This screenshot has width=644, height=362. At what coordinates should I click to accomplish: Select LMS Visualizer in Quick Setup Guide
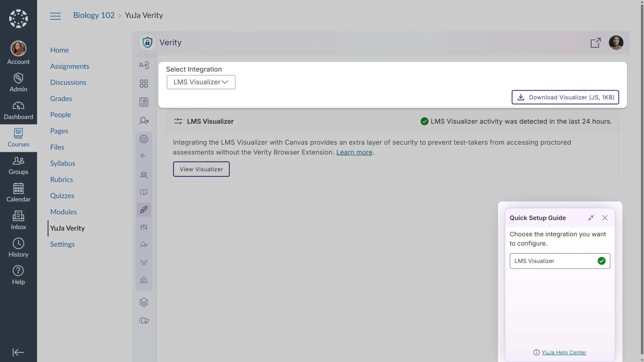coord(560,261)
